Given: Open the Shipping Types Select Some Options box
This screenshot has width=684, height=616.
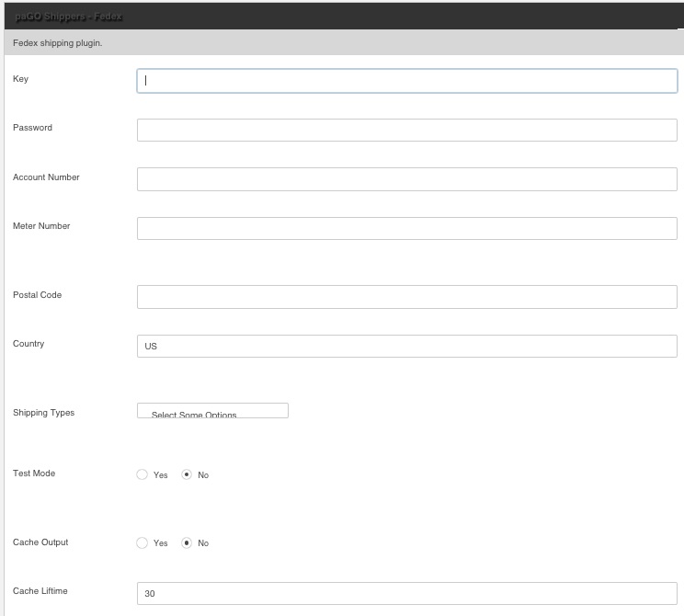Looking at the screenshot, I should (x=212, y=411).
